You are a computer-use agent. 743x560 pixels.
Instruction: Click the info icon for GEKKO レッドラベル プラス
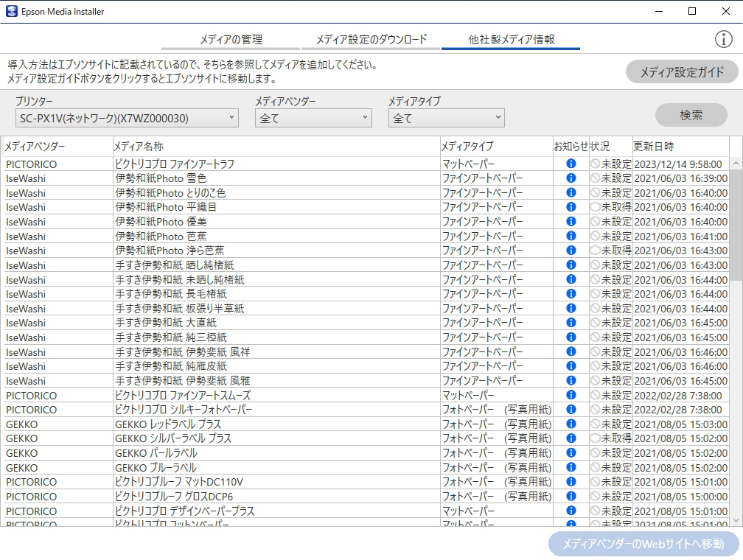point(571,424)
